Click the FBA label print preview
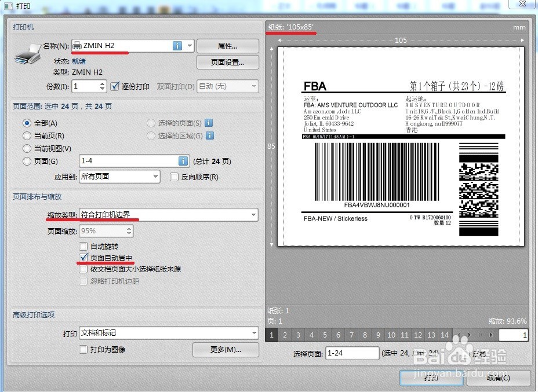 (x=401, y=146)
